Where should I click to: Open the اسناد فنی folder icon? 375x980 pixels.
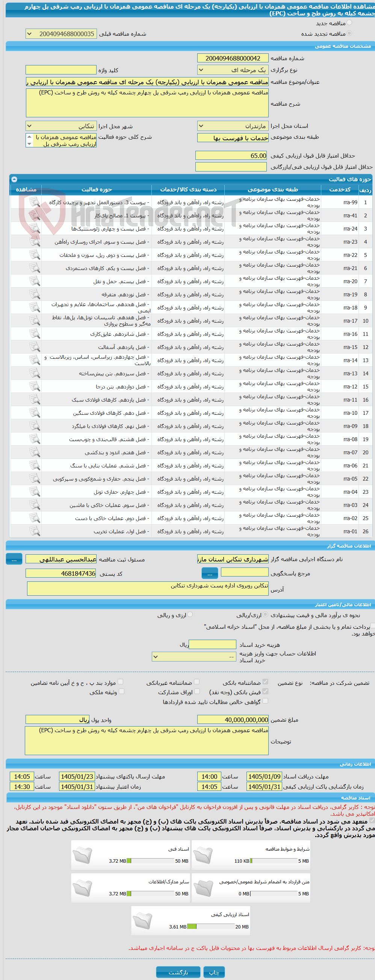point(82,855)
